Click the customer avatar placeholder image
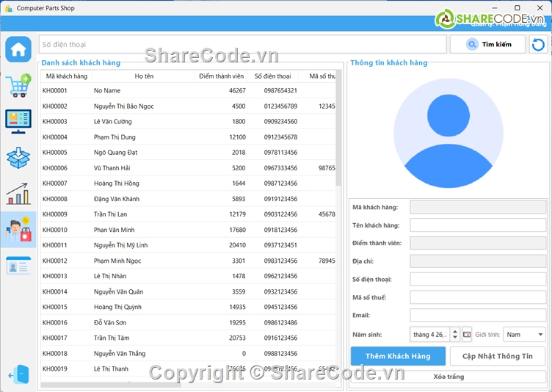552x392 pixels. pyautogui.click(x=448, y=133)
